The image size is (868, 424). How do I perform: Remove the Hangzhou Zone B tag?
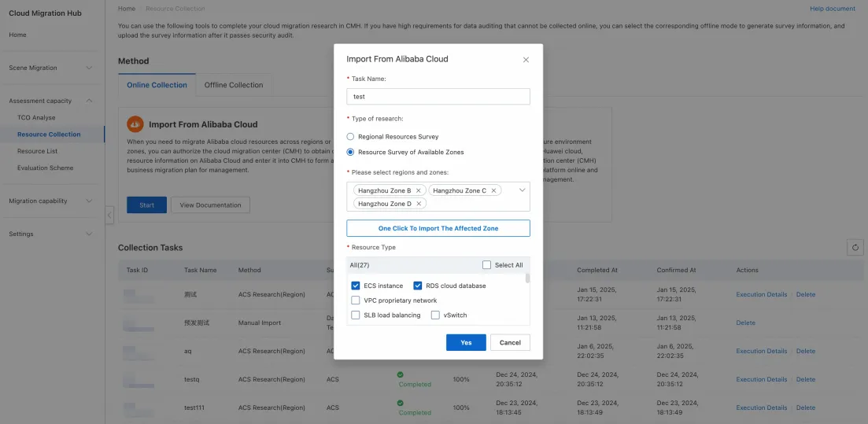click(x=419, y=190)
